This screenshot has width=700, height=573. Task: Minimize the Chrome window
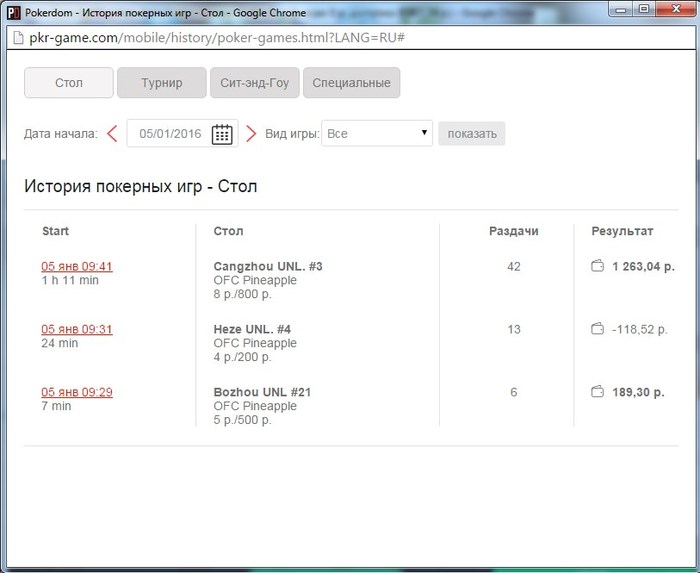[x=621, y=8]
